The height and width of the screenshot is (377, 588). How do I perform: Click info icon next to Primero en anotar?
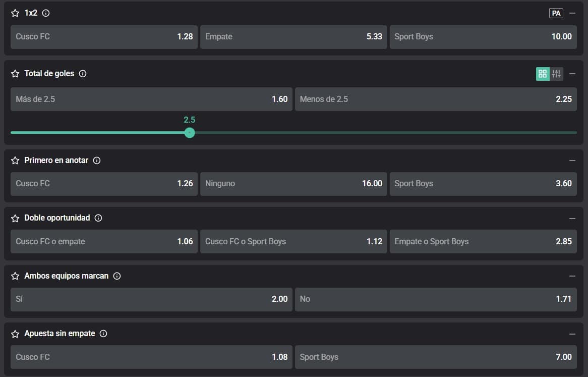point(97,160)
